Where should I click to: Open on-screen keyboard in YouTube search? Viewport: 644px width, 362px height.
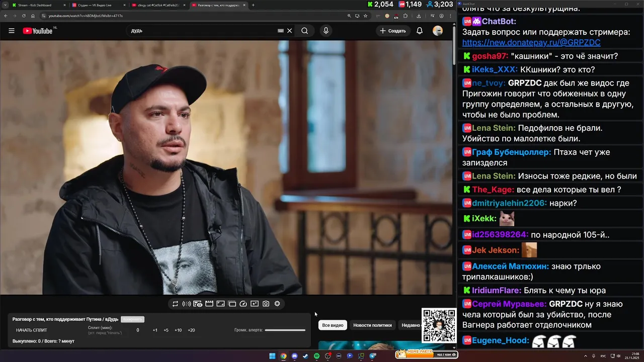point(281,31)
